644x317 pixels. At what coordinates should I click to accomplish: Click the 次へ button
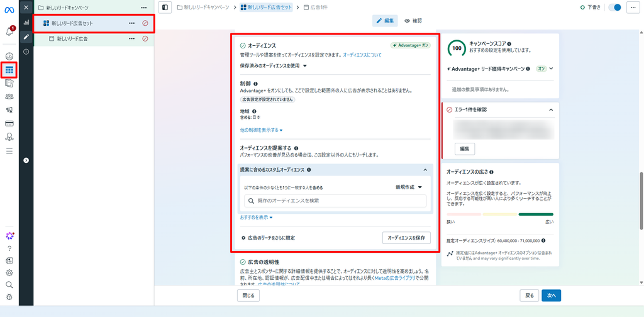tap(551, 295)
